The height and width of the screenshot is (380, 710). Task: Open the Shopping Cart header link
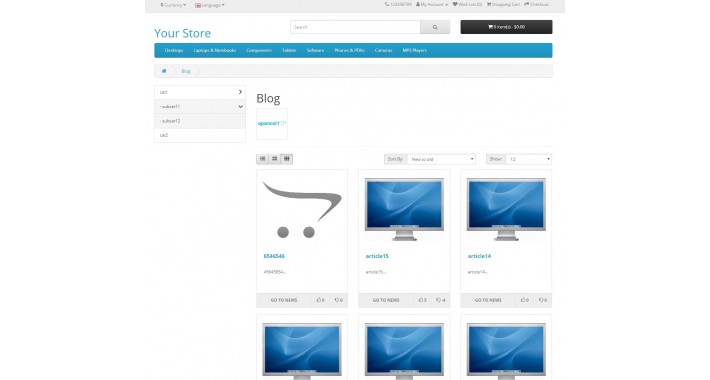pyautogui.click(x=503, y=5)
